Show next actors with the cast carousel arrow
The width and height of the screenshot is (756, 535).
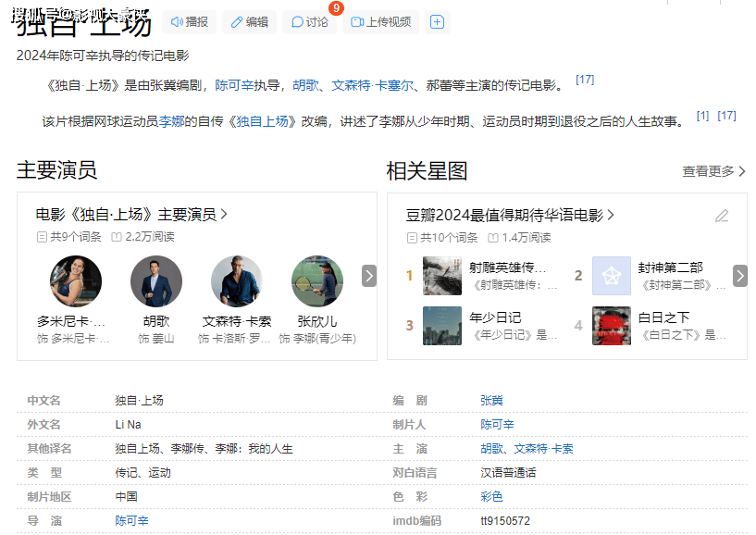tap(369, 276)
